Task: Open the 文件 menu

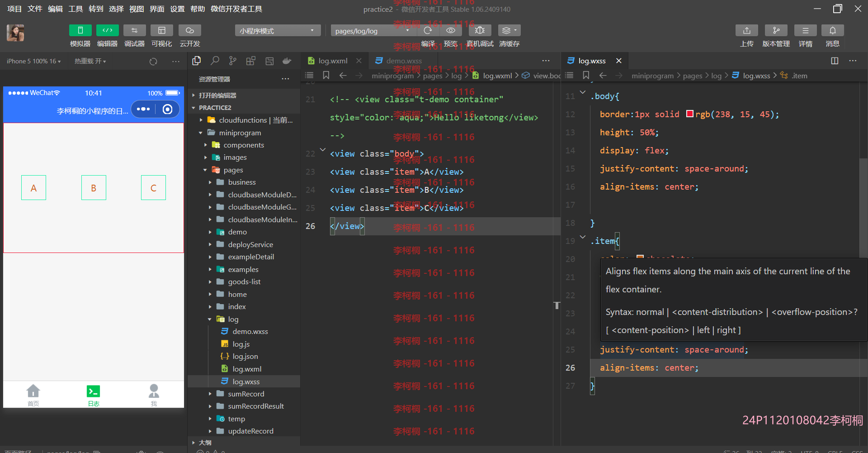Action: point(35,9)
